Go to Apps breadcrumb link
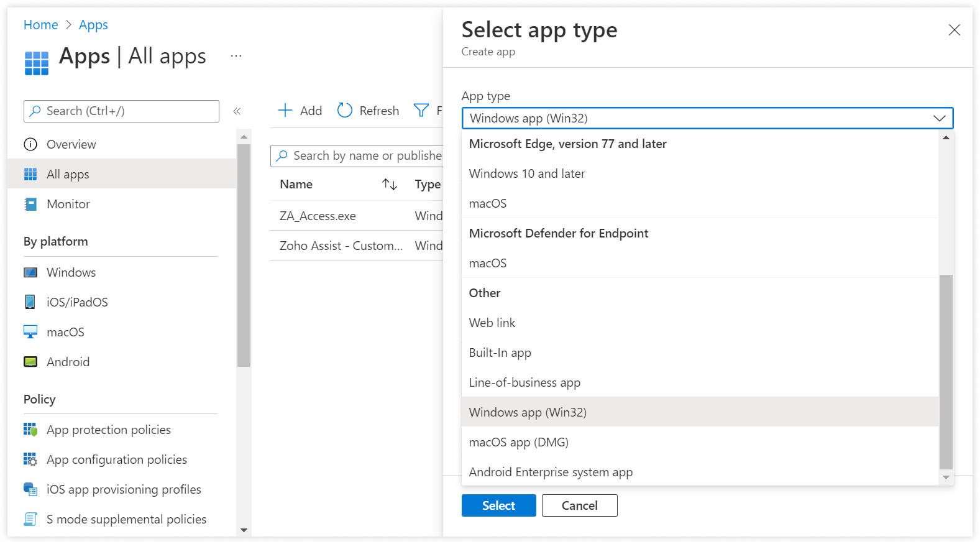This screenshot has width=980, height=544. (x=93, y=25)
